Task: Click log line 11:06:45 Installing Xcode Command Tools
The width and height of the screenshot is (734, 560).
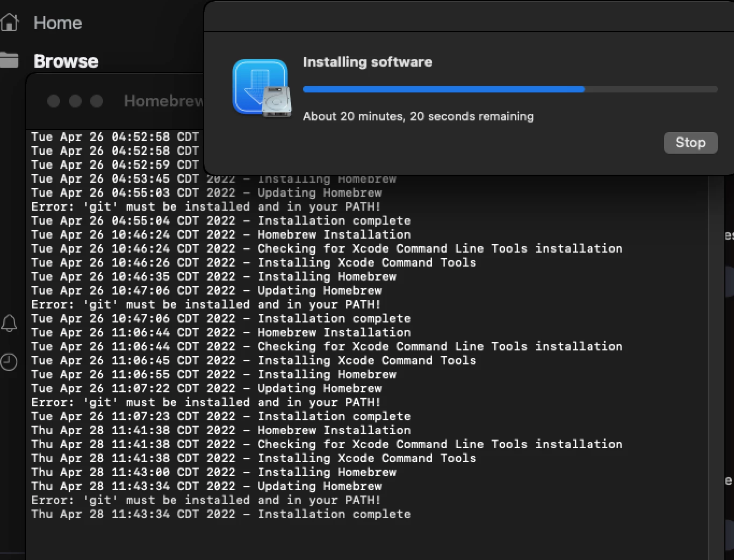Action: click(254, 360)
